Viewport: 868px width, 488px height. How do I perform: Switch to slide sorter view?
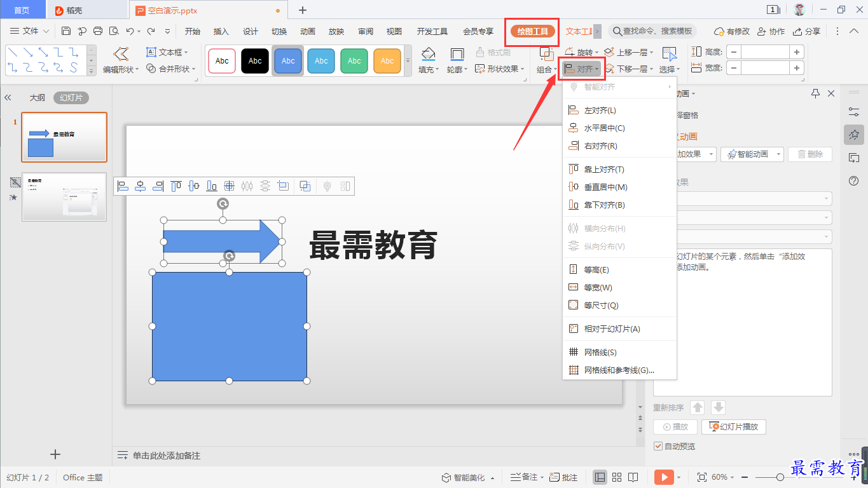click(617, 477)
